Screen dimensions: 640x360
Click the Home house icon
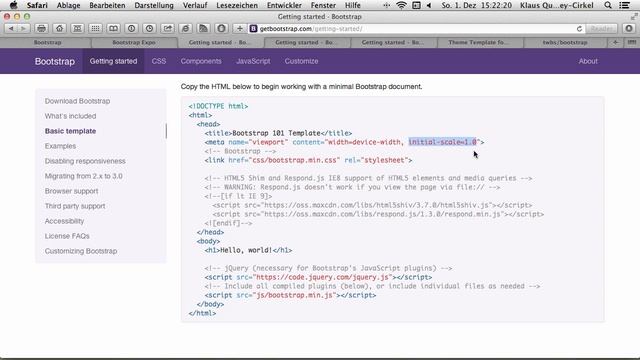click(x=60, y=29)
